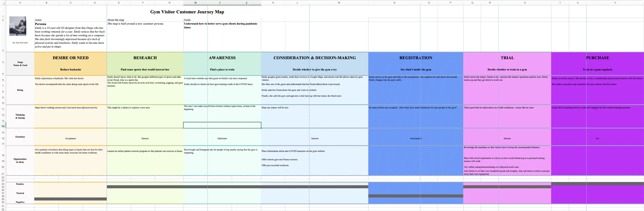Click the gray emotion bar under REGISTRATION
This screenshot has width=644, height=211.
(x=416, y=196)
